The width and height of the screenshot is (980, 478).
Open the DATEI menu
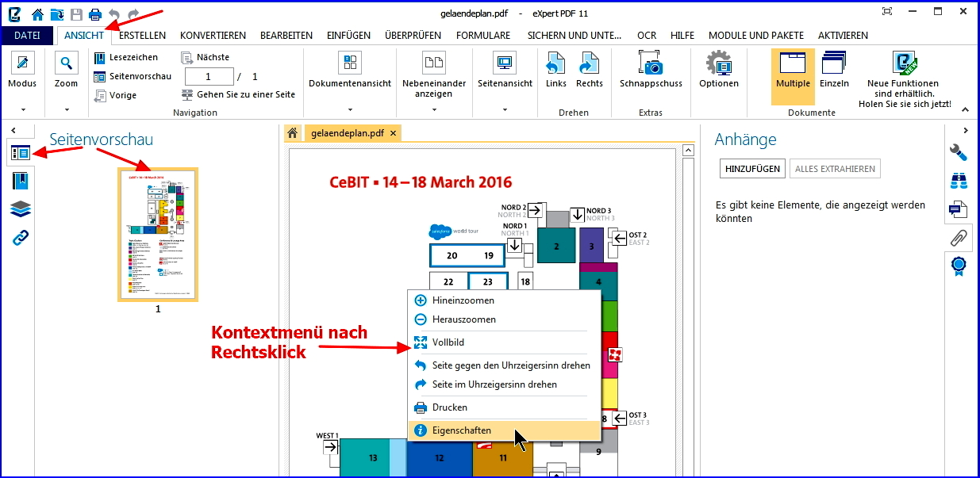tap(27, 36)
